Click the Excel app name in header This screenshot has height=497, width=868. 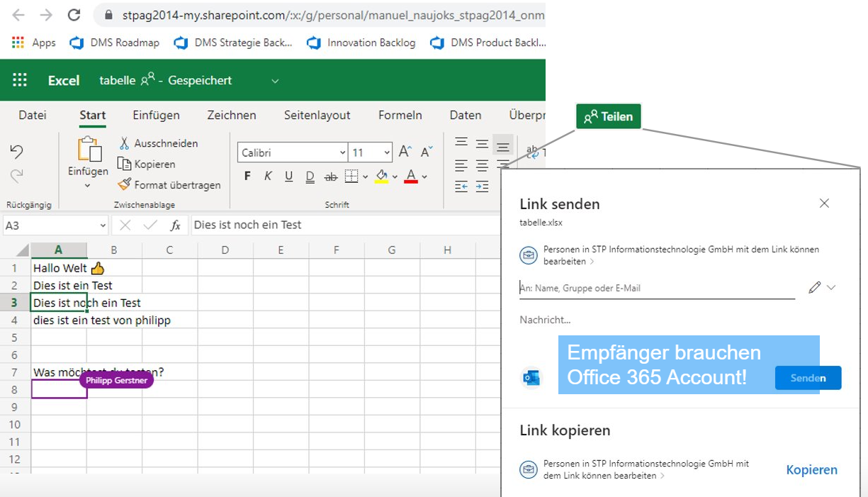tap(64, 80)
